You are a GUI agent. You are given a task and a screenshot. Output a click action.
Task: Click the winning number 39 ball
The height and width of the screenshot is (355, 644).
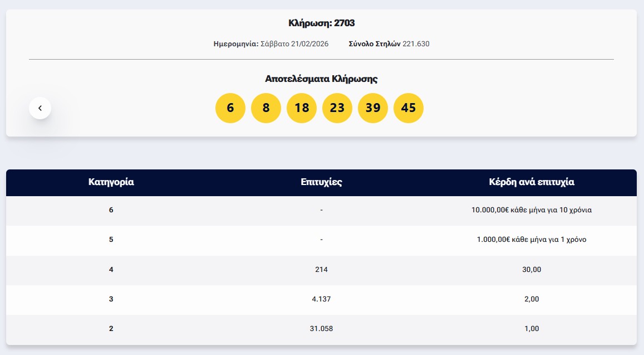(373, 108)
